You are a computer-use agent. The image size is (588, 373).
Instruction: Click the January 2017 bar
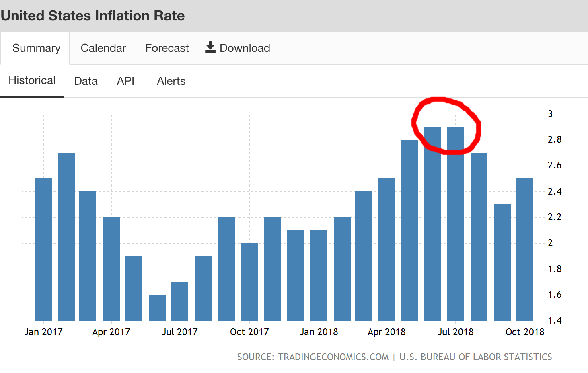(x=43, y=250)
